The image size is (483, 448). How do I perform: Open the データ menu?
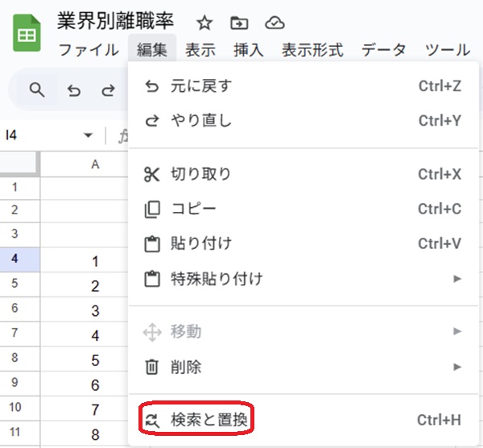coord(384,50)
